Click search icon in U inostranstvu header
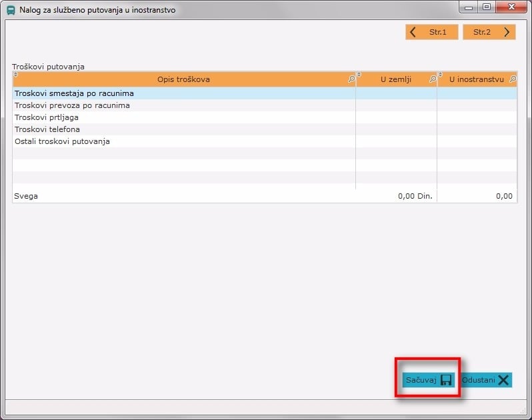The image size is (532, 420). click(x=513, y=79)
